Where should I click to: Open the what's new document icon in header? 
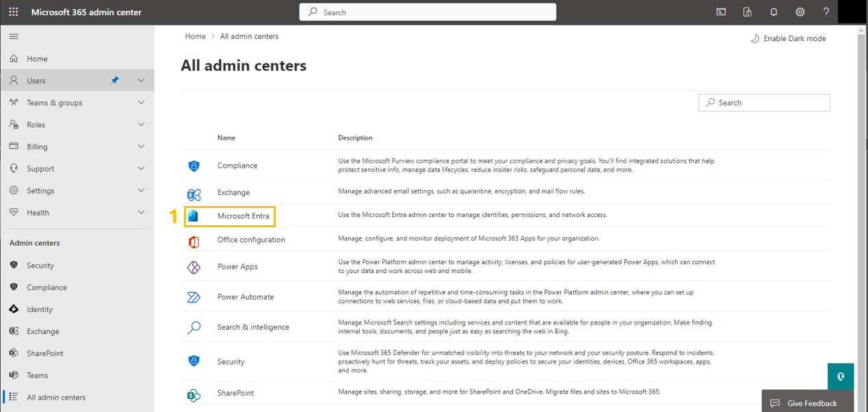point(748,12)
